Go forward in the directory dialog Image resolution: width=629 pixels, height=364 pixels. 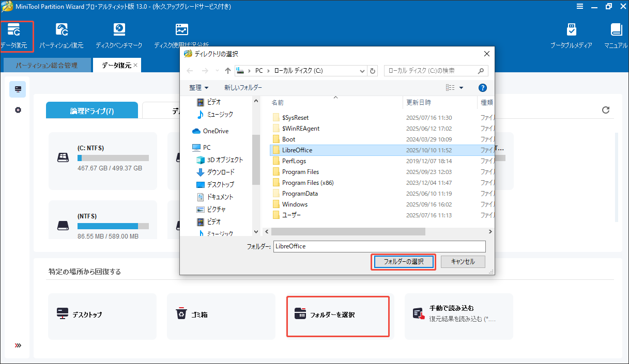pyautogui.click(x=205, y=71)
